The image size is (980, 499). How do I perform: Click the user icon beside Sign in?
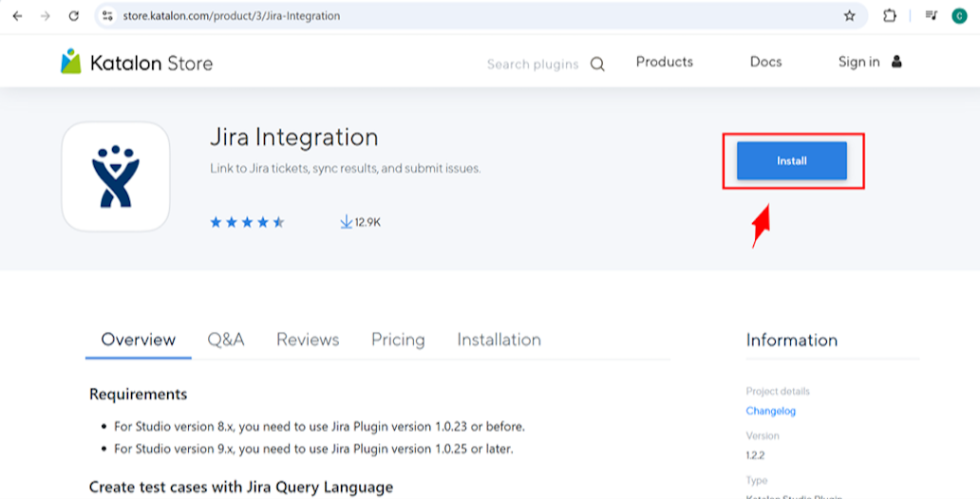896,62
